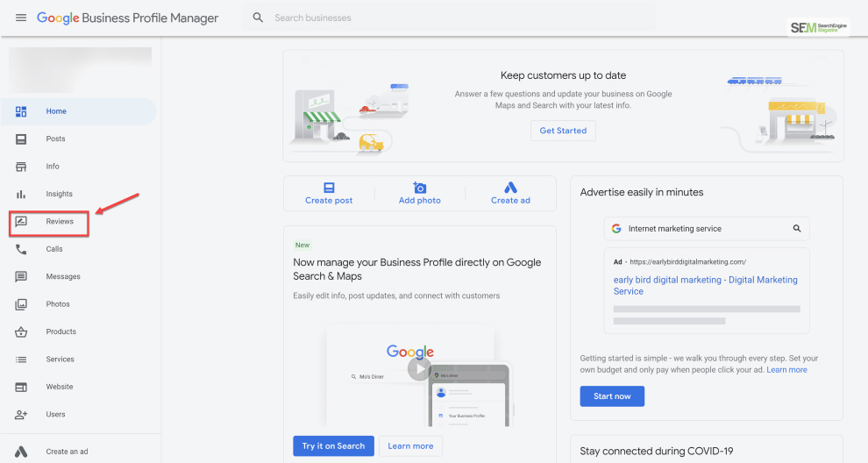
Task: Click the Services list icon
Action: click(21, 360)
